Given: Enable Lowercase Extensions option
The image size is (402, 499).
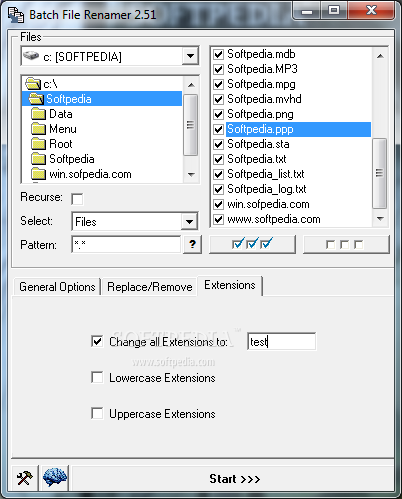Looking at the screenshot, I should pyautogui.click(x=97, y=378).
